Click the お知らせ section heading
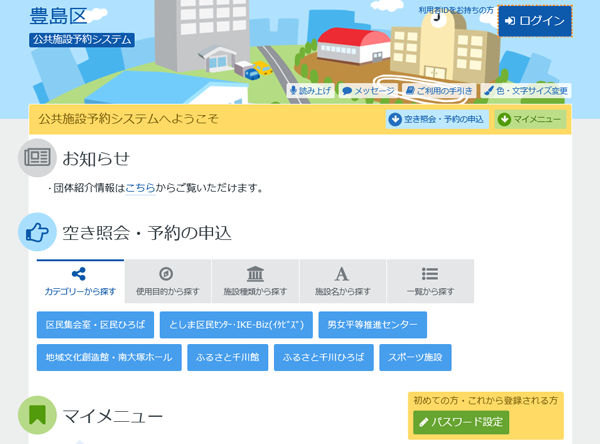 96,158
